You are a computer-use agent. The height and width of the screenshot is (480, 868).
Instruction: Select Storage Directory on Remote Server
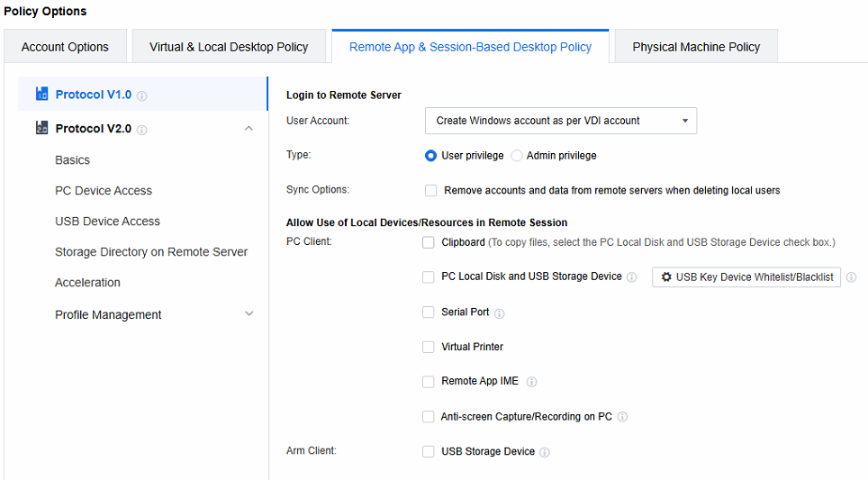[151, 252]
